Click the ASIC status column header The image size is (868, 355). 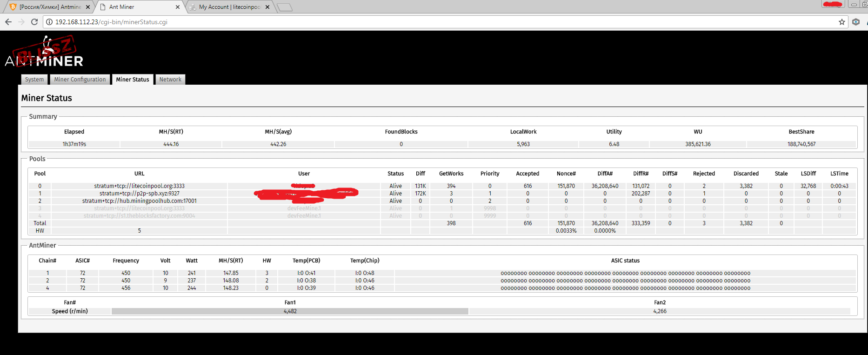[625, 261]
